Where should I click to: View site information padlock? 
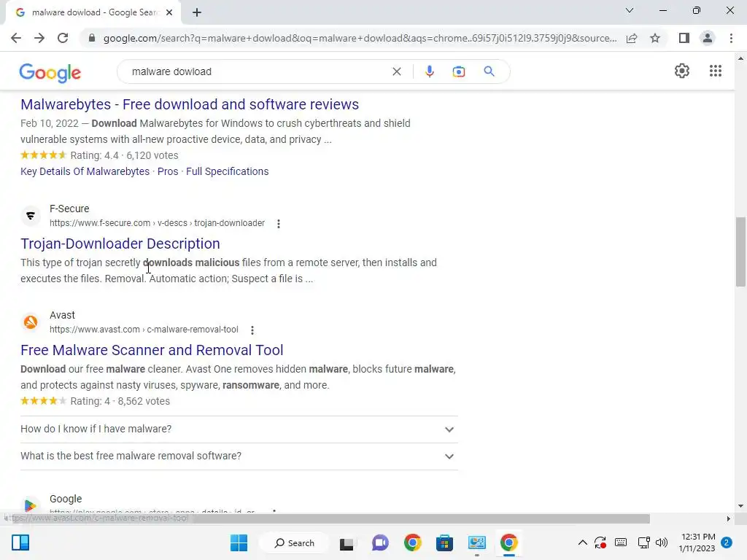click(92, 38)
